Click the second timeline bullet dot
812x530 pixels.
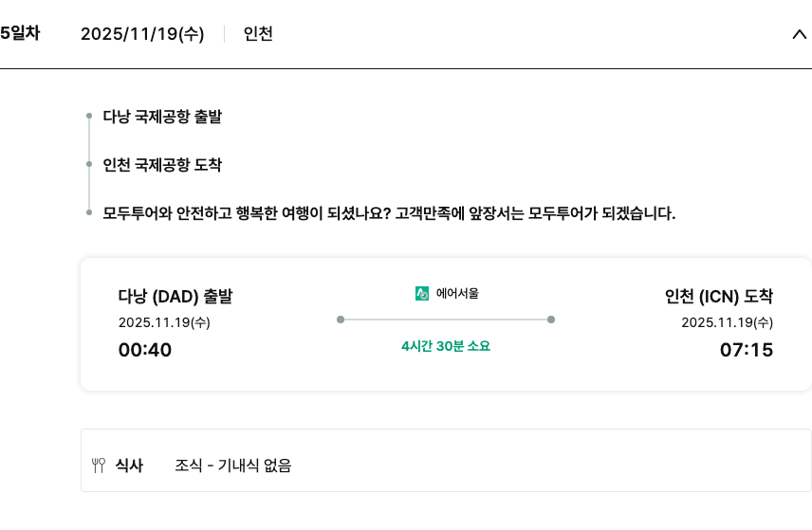tap(89, 165)
